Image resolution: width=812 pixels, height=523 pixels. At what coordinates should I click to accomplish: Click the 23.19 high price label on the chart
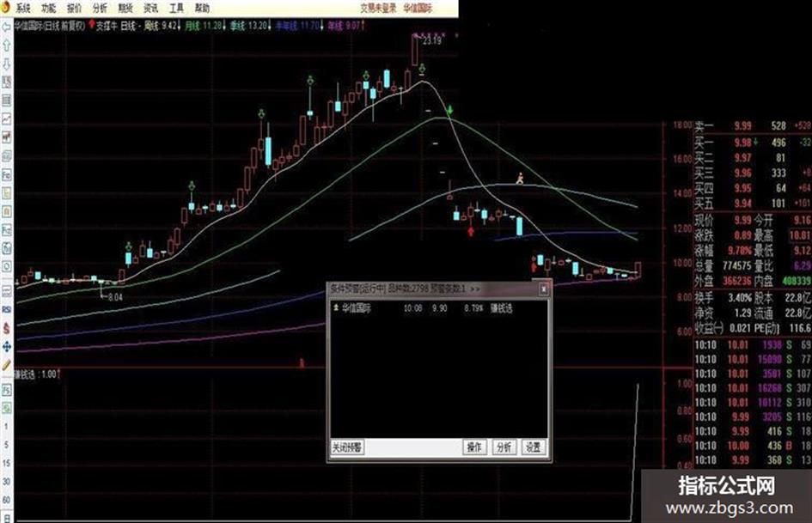[432, 40]
